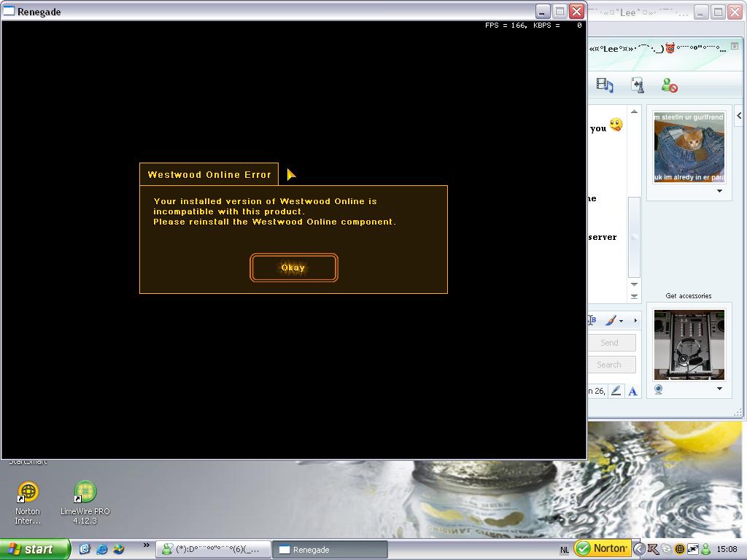Click the Norton toolbar in the taskbar
Image resolution: width=747 pixels, height=560 pixels.
[x=602, y=548]
